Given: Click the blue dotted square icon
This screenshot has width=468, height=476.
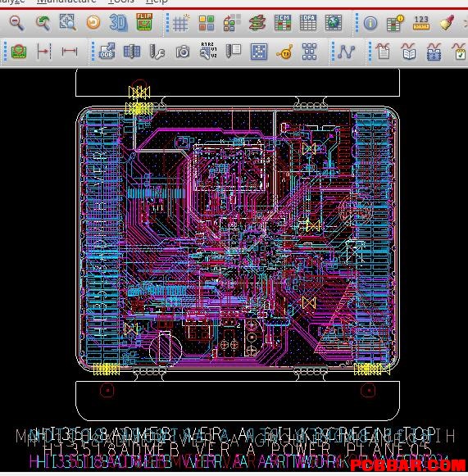Looking at the screenshot, I should 259,52.
